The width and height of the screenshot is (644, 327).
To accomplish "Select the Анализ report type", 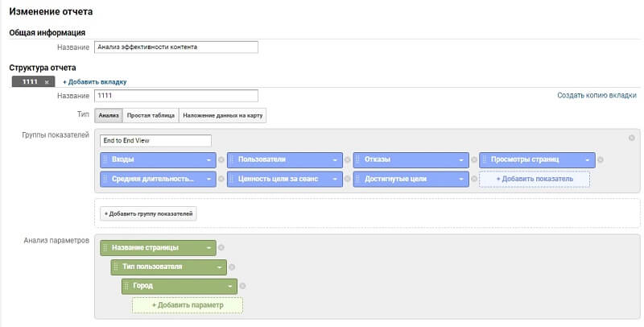I will pos(109,116).
